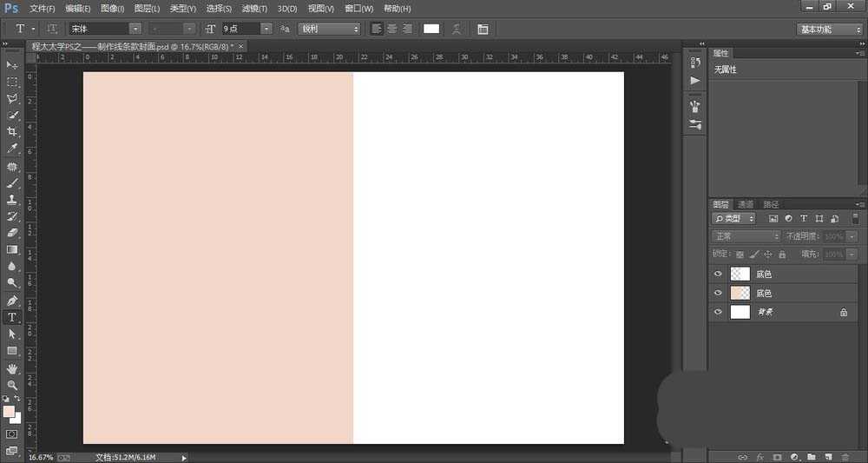Open the 宋体 font family dropdown
This screenshot has width=868, height=463.
click(135, 29)
